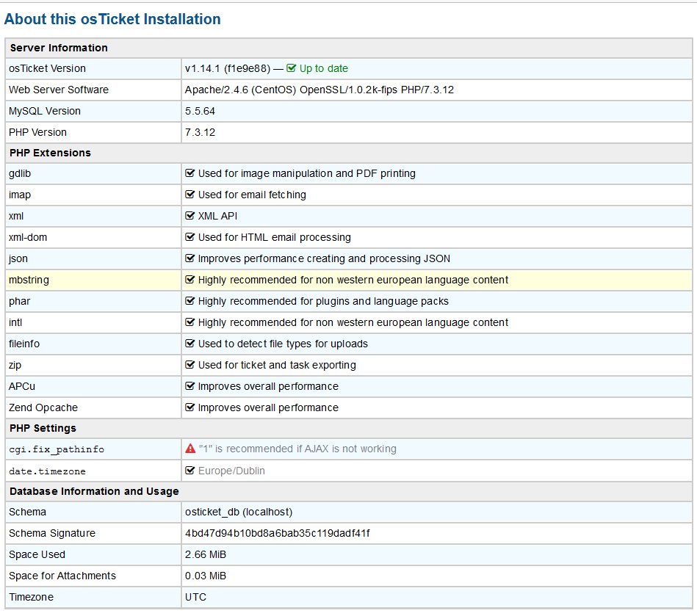Click the check icon in the xml-dom row
The width and height of the screenshot is (697, 616).
189,237
